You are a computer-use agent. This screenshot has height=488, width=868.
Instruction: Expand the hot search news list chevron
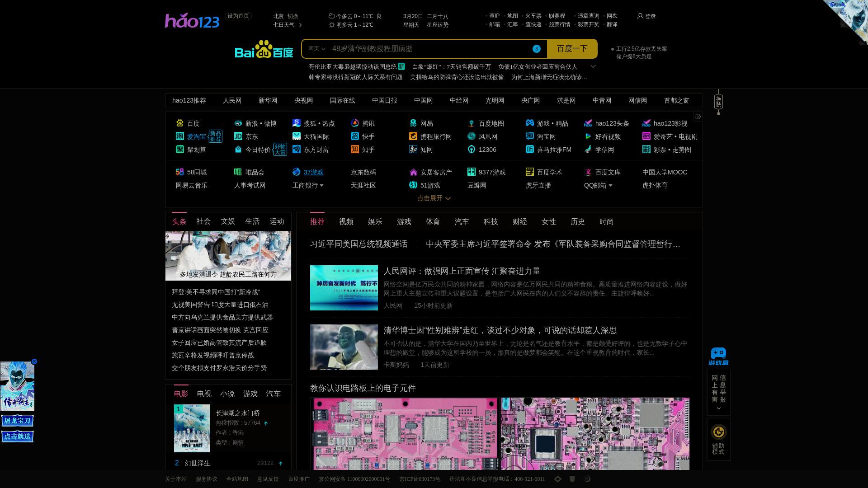coord(593,66)
